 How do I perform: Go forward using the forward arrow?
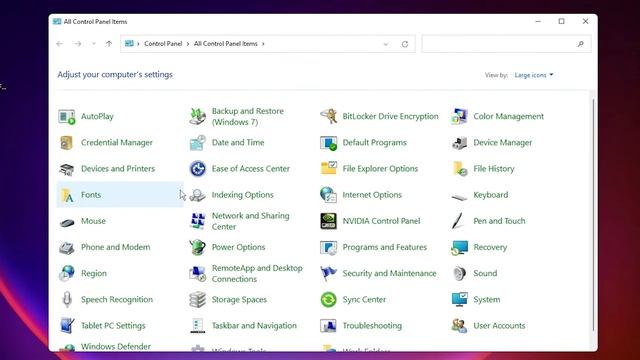(x=78, y=44)
